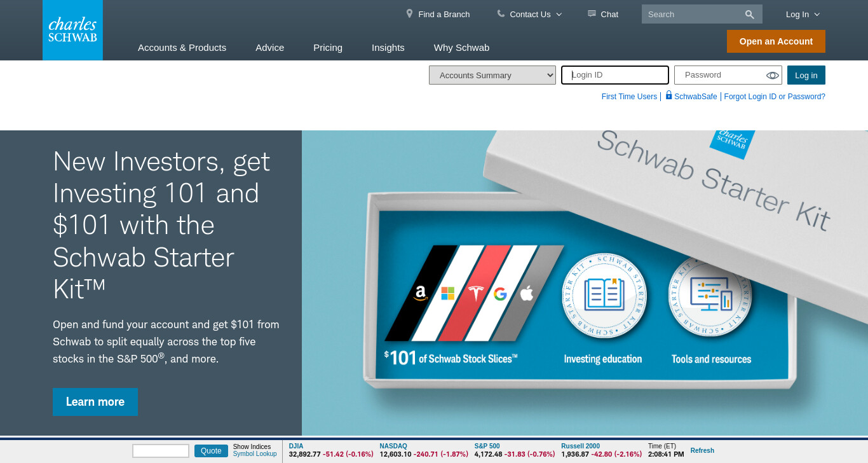This screenshot has width=868, height=463.
Task: Click the $101 of Schwab Stock Slices caption
Action: tap(451, 358)
